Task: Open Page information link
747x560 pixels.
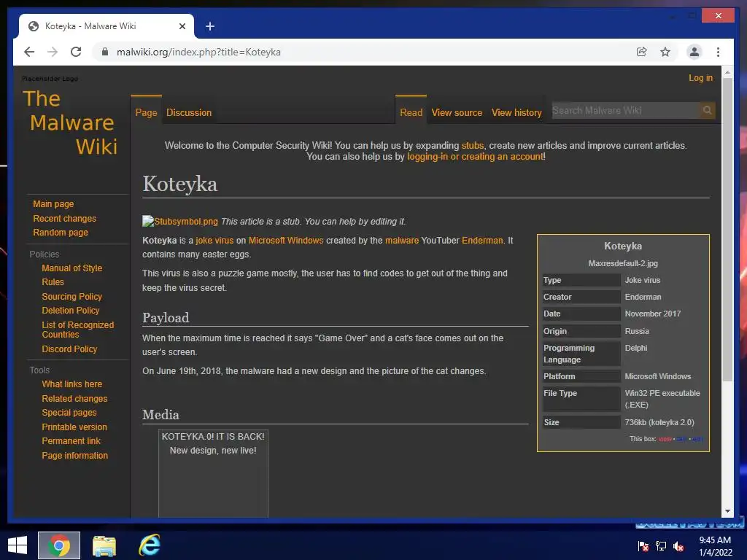Action: 75,455
